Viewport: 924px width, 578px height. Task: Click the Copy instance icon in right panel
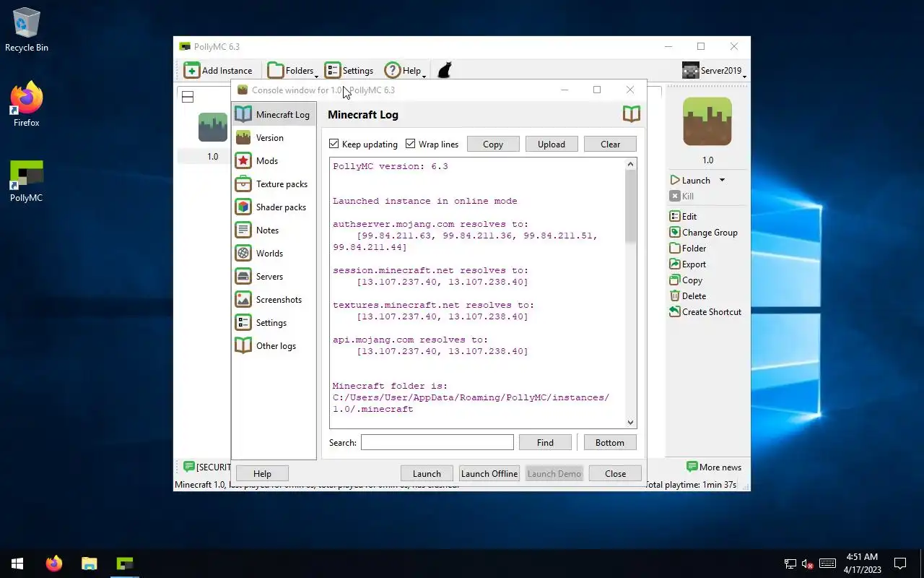coord(675,280)
